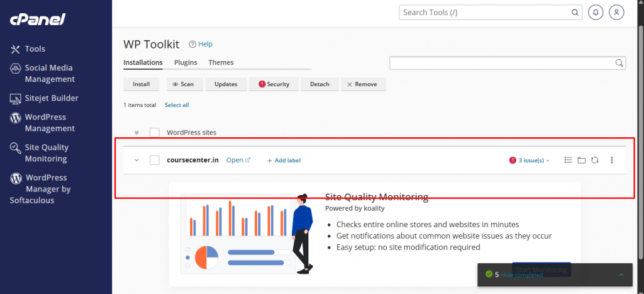Expand the 3 issue(s) dropdown

[x=534, y=161]
